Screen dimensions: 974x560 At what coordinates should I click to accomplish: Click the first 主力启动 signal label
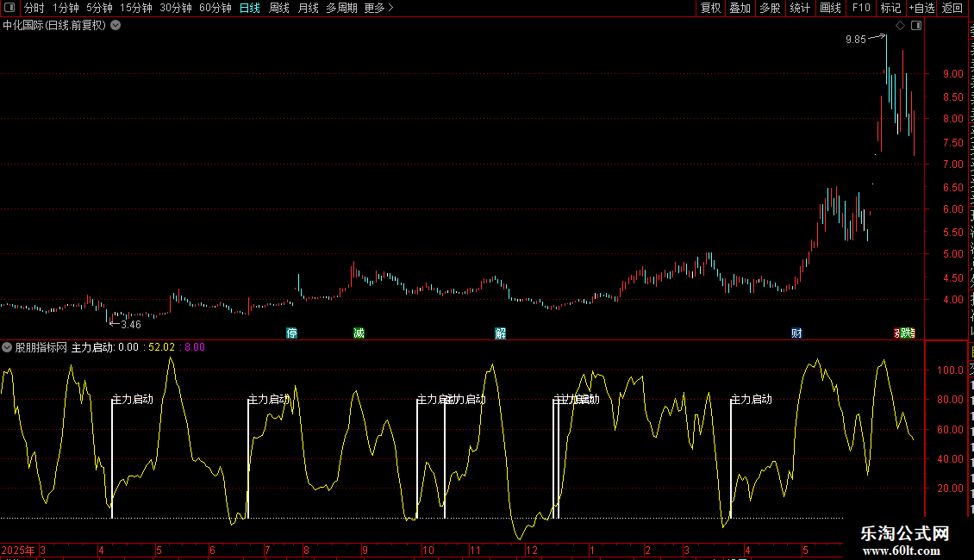(133, 399)
